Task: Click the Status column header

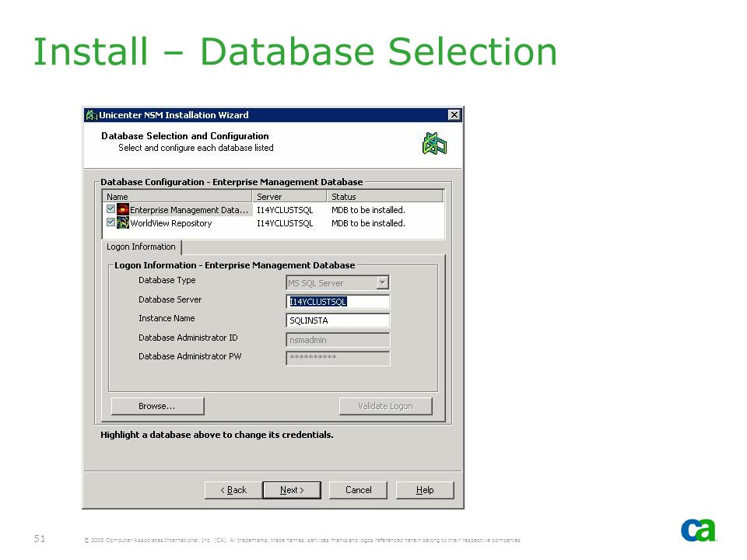Action: 385,197
